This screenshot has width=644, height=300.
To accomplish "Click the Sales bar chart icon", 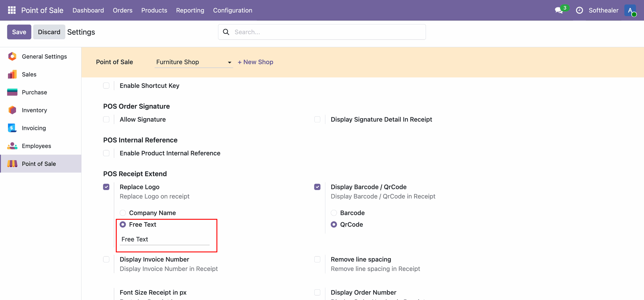I will tap(12, 74).
